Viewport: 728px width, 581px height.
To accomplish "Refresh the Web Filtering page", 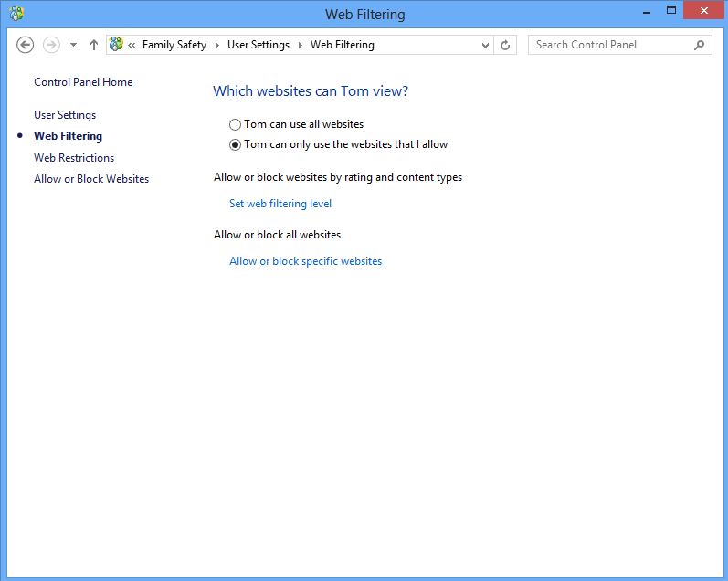I will point(505,45).
